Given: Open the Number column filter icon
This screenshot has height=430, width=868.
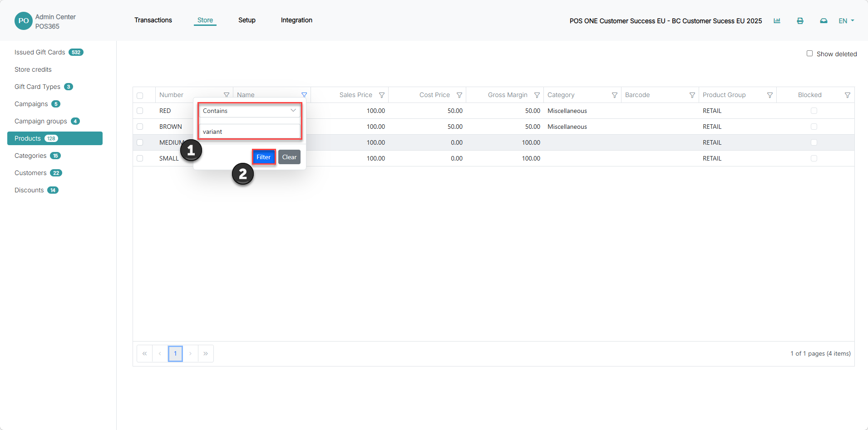Looking at the screenshot, I should click(227, 95).
